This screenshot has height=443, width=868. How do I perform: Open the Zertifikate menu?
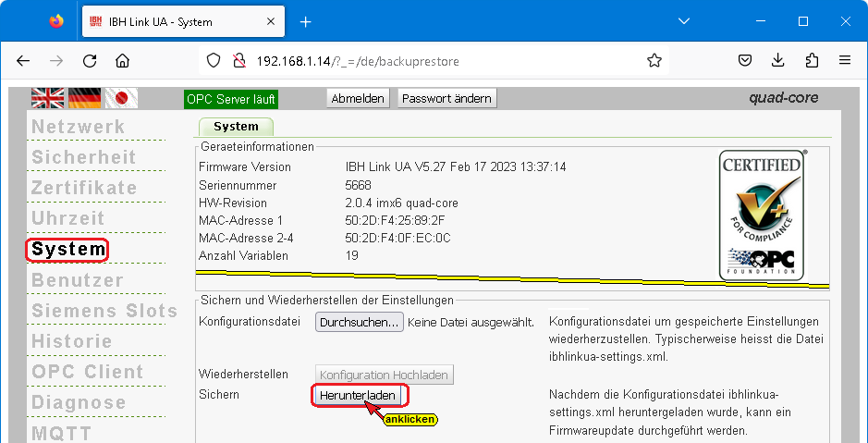(x=84, y=188)
